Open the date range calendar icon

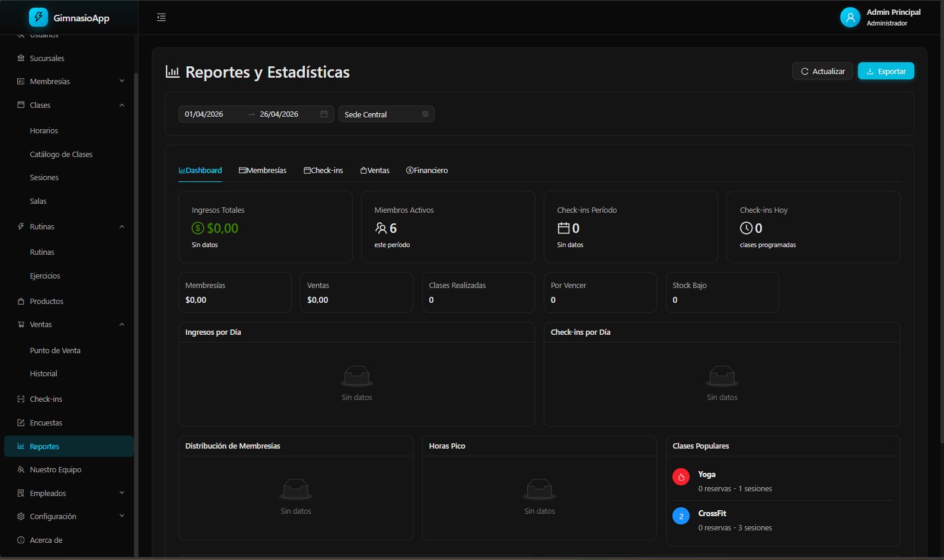324,114
